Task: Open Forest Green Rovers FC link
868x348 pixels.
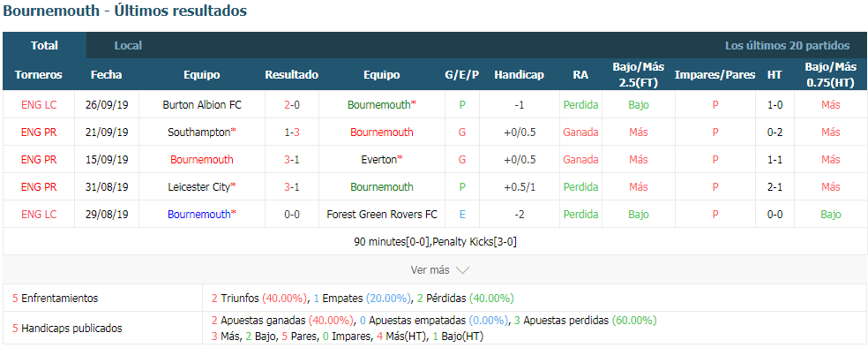Action: (x=382, y=215)
